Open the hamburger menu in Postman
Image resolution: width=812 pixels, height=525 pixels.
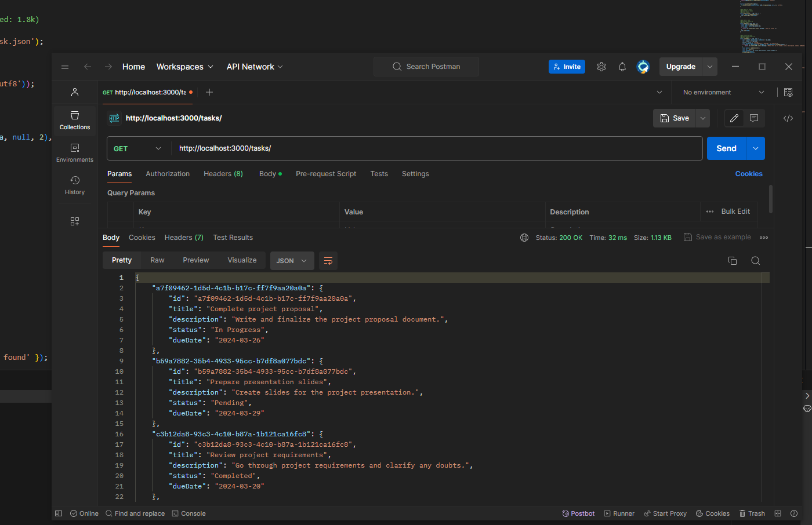pos(65,67)
